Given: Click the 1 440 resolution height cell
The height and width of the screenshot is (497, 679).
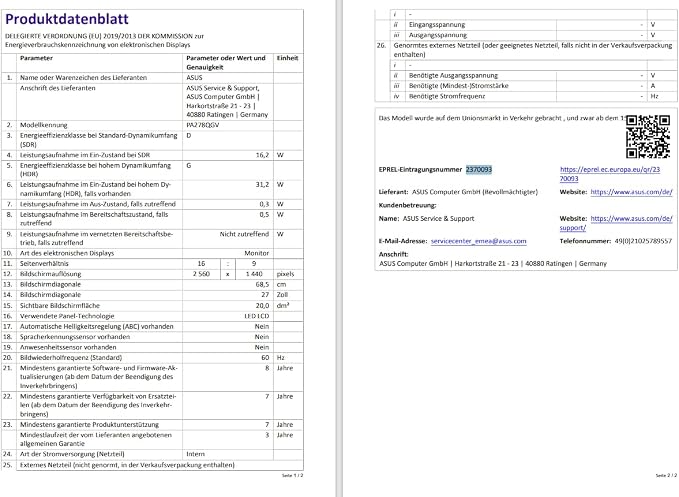Looking at the screenshot, I should tap(254, 274).
